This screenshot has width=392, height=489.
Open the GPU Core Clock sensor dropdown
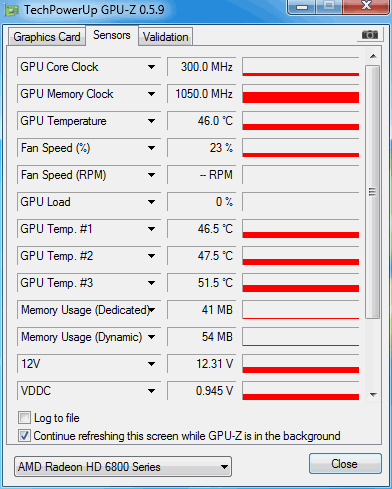point(151,67)
